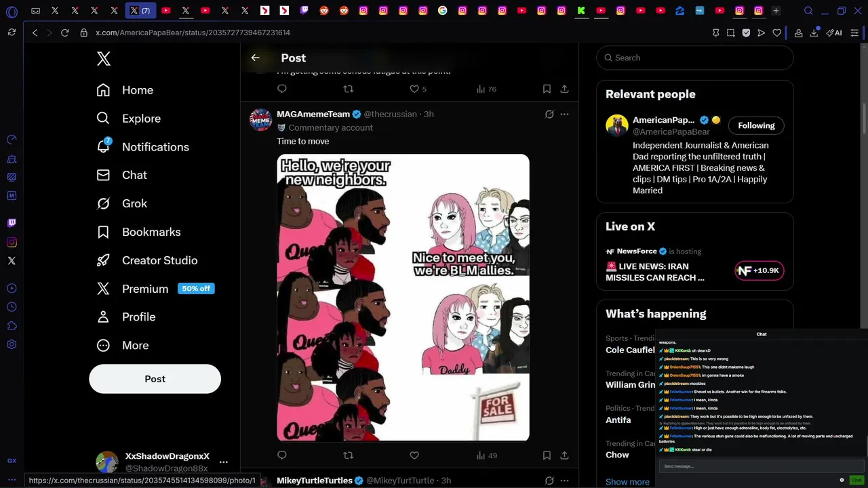
Task: Go back with the Post header arrow
Action: point(255,58)
